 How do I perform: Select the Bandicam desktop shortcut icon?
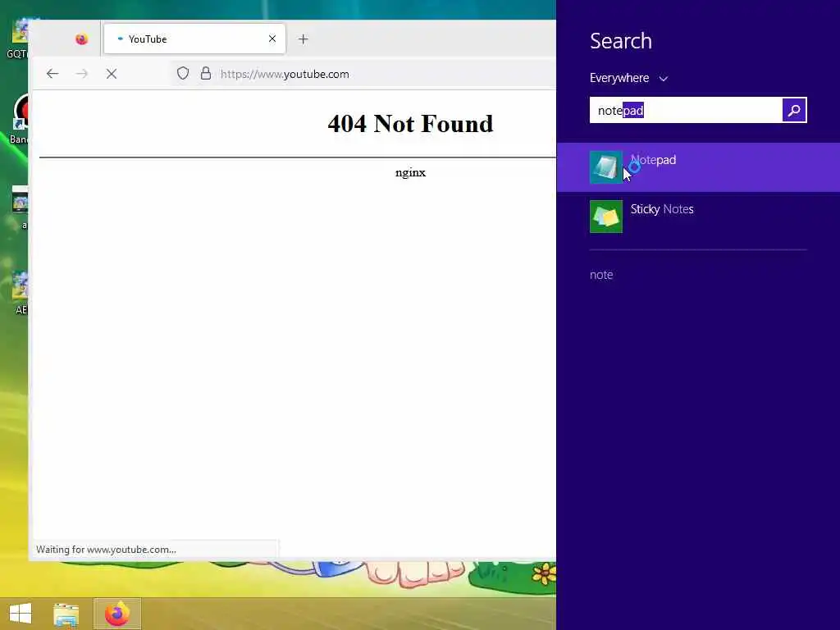pos(20,119)
